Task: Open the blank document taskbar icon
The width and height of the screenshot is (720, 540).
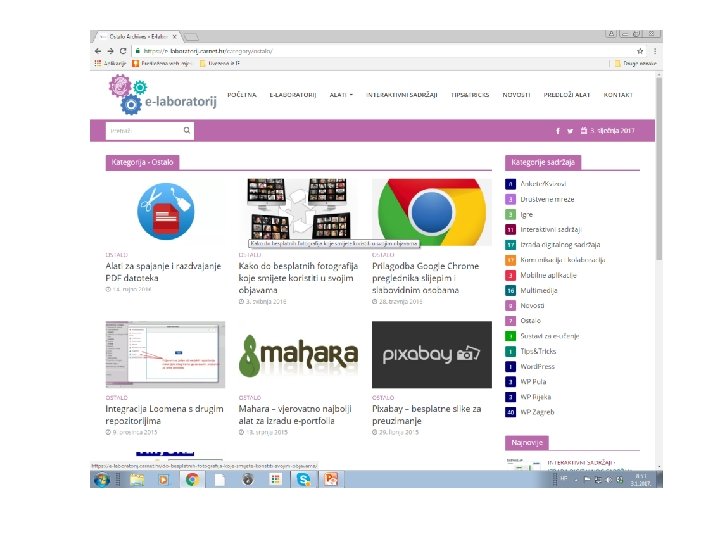Action: 220,480
